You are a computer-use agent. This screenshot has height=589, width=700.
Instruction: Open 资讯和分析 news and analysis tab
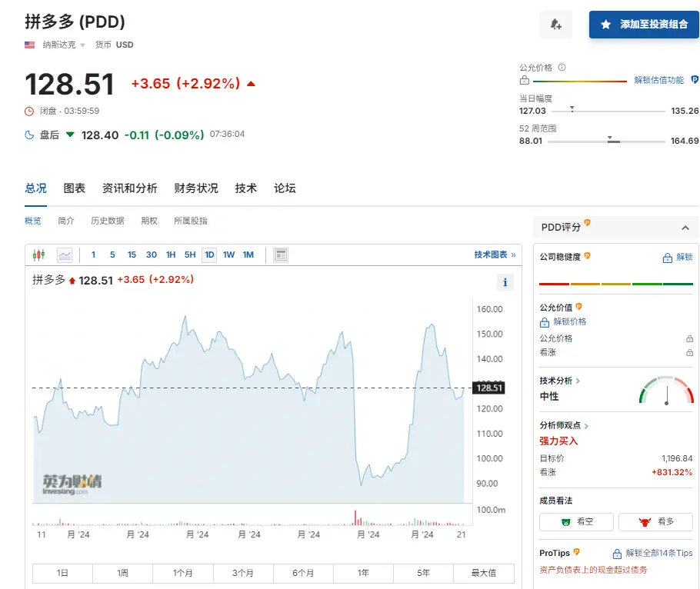(x=129, y=188)
